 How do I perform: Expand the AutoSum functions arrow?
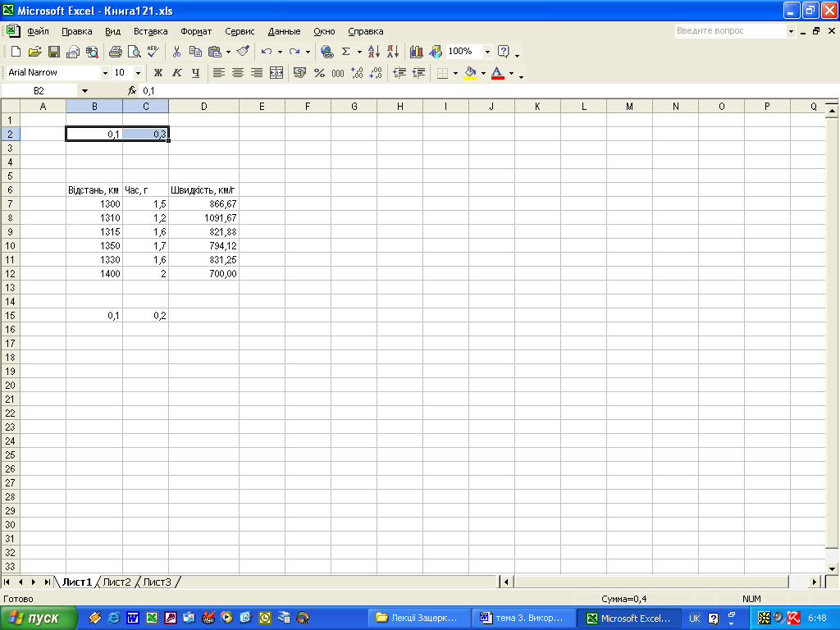[x=359, y=52]
